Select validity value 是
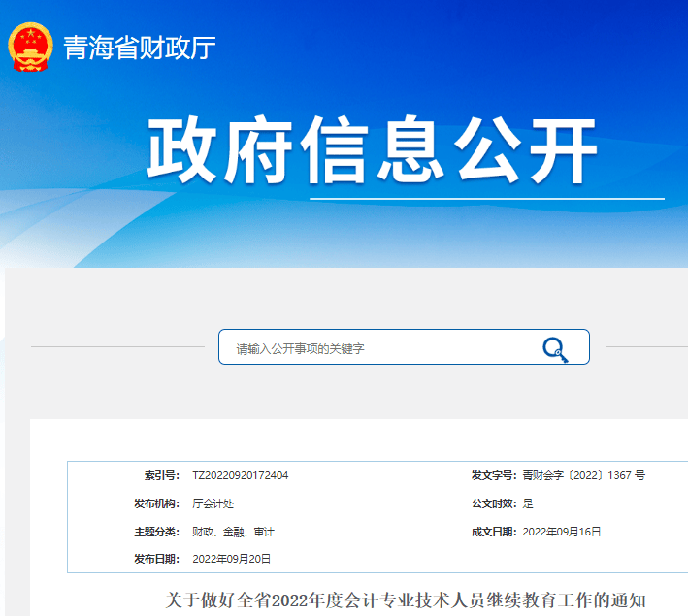688x616 pixels. [528, 503]
